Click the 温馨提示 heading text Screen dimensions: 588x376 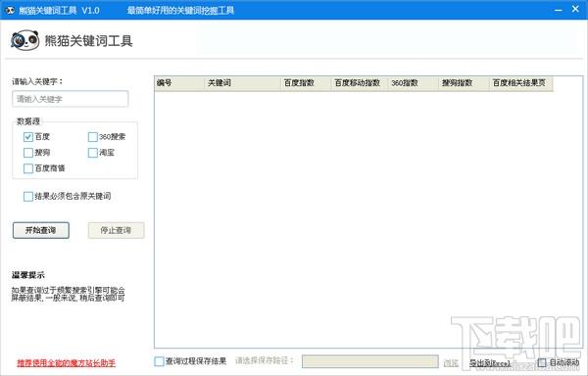28,275
